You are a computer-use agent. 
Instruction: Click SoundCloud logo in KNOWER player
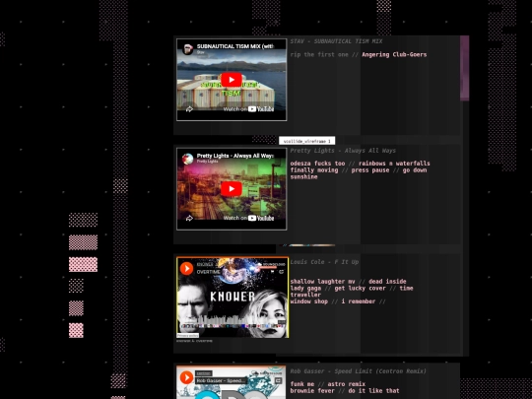point(272,264)
